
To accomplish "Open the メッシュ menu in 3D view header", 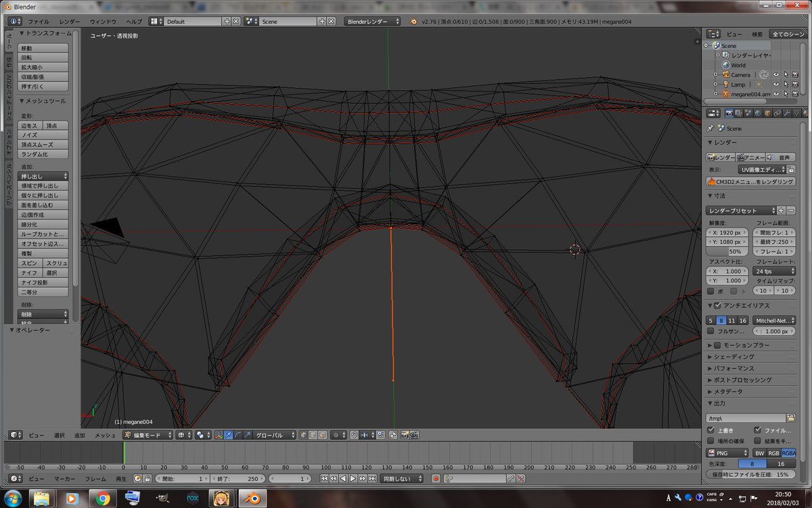I will tap(105, 436).
